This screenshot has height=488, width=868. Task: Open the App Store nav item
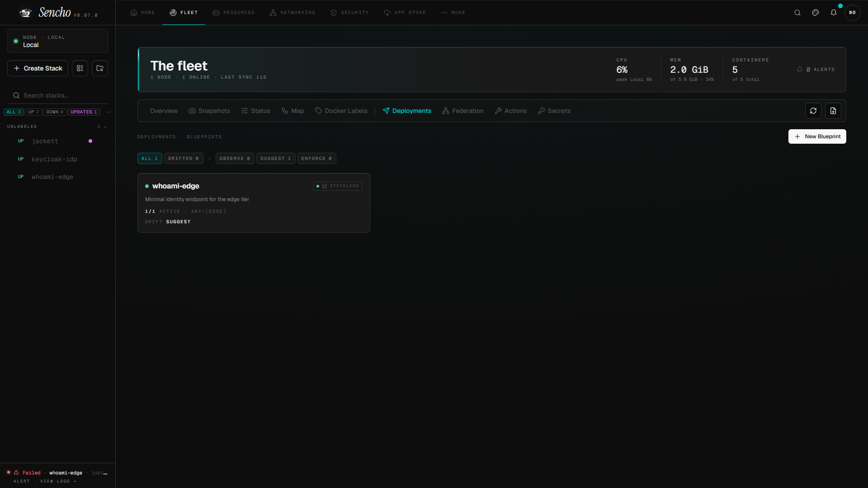[x=405, y=13]
